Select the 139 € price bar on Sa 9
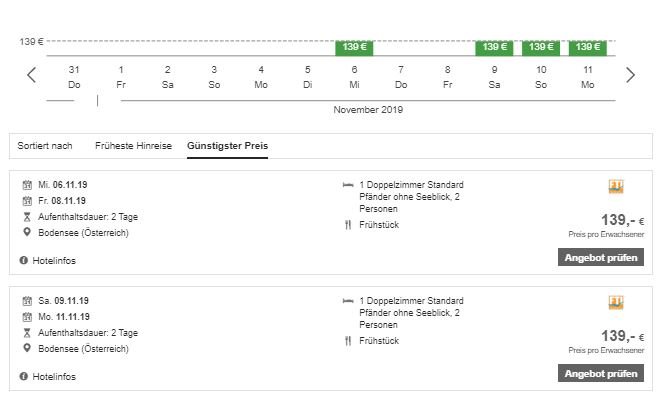Image resolution: width=661 pixels, height=397 pixels. tap(494, 48)
